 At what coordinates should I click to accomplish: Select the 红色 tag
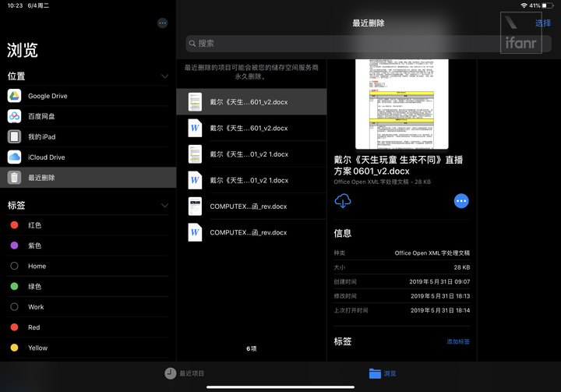34,225
